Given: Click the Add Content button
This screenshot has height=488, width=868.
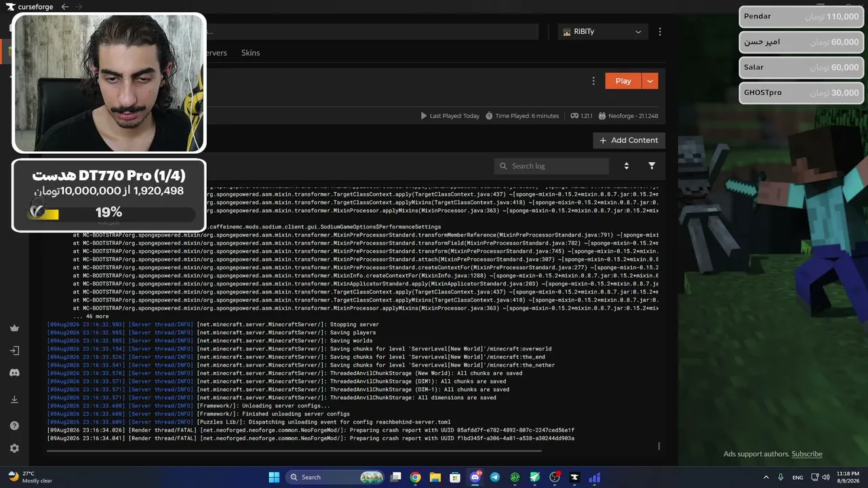Looking at the screenshot, I should 629,140.
